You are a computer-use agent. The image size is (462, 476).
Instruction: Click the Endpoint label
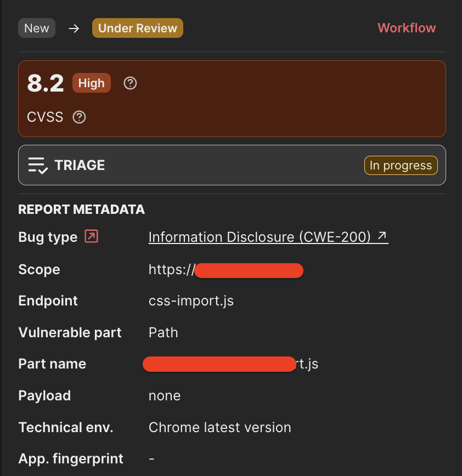(x=48, y=301)
